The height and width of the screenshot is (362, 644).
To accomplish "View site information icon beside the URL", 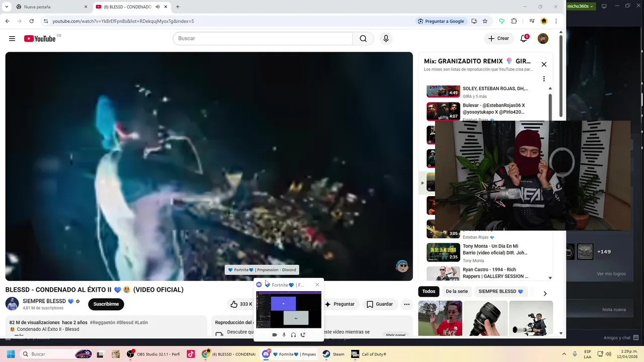I will [46, 21].
